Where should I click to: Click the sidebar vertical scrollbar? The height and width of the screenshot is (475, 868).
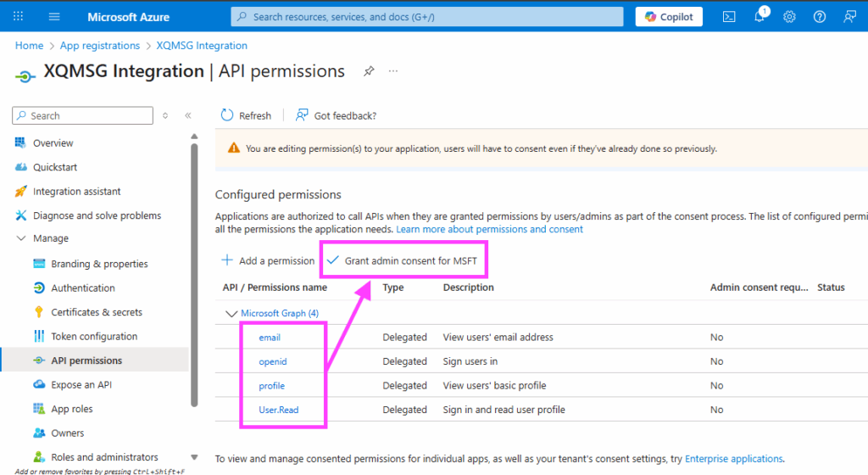[x=194, y=271]
